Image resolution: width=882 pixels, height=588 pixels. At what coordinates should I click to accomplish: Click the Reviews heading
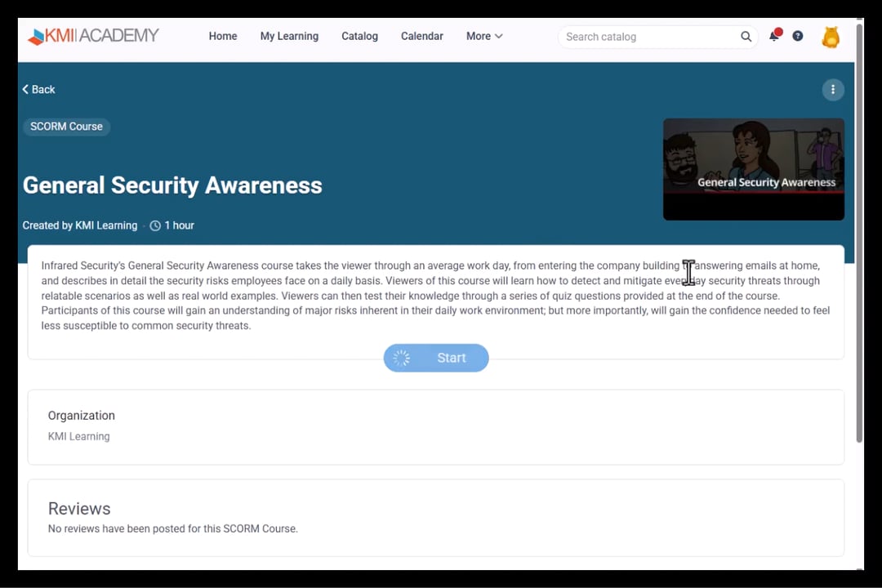79,509
